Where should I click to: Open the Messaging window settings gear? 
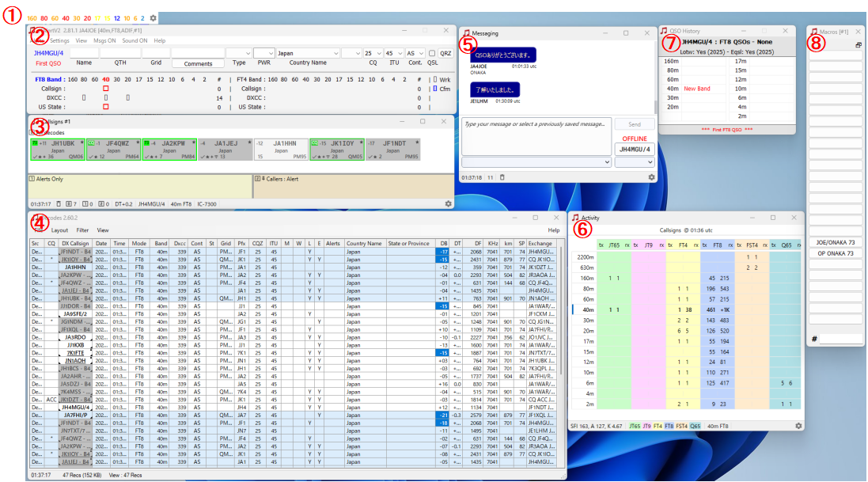pos(651,177)
